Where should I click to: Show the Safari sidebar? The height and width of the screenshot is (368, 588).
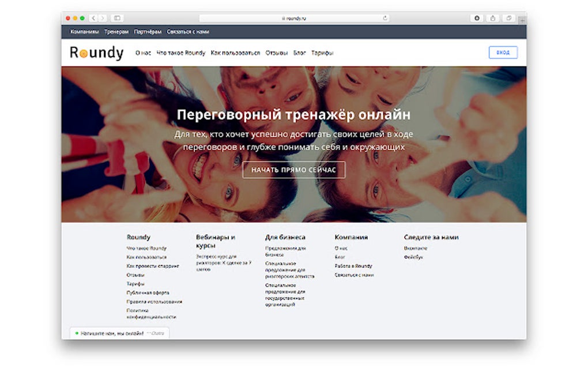pyautogui.click(x=117, y=18)
